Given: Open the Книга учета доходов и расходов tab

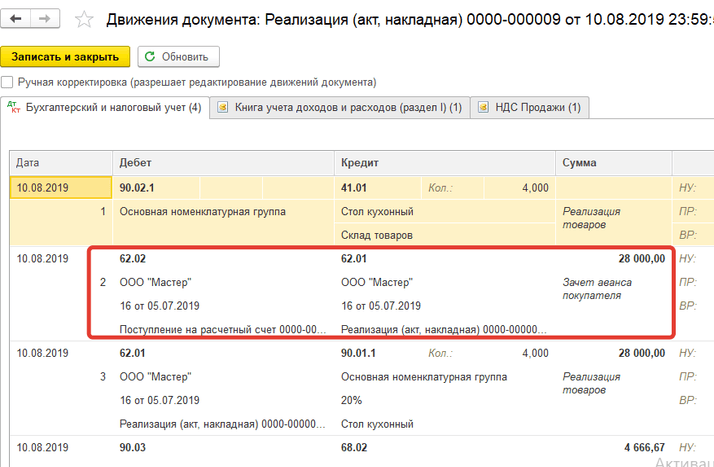Looking at the screenshot, I should pyautogui.click(x=347, y=107).
